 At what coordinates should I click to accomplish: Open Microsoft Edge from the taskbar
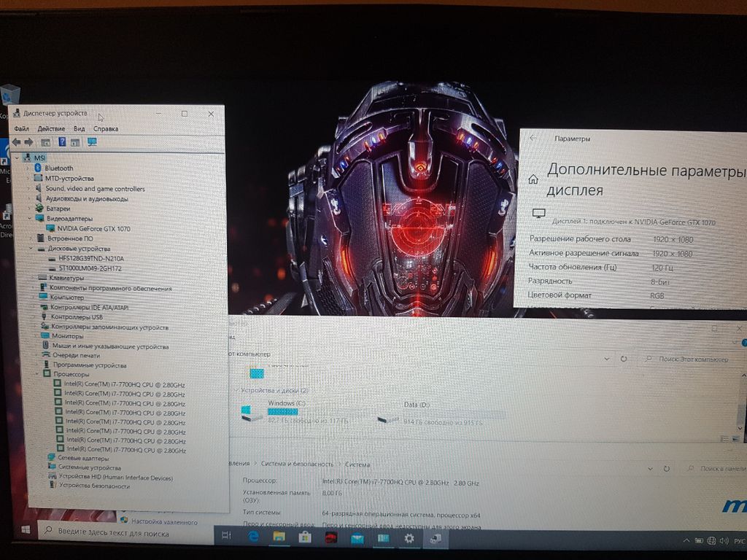pyautogui.click(x=253, y=537)
